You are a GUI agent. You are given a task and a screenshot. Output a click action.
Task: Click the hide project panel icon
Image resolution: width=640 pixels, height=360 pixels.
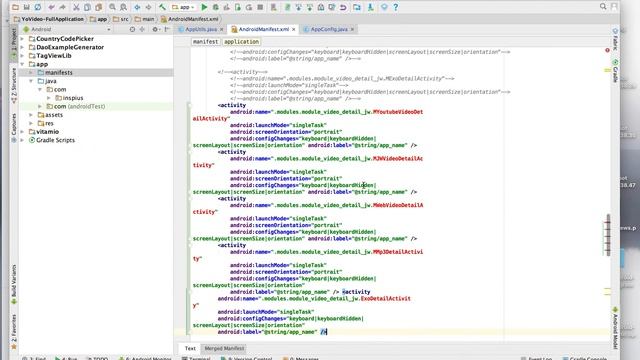coord(167,29)
